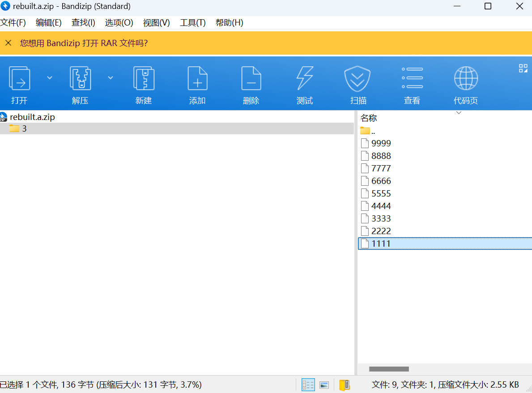Viewport: 532px width, 393px height.
Task: Click the parent folder '..' icon
Action: [365, 130]
